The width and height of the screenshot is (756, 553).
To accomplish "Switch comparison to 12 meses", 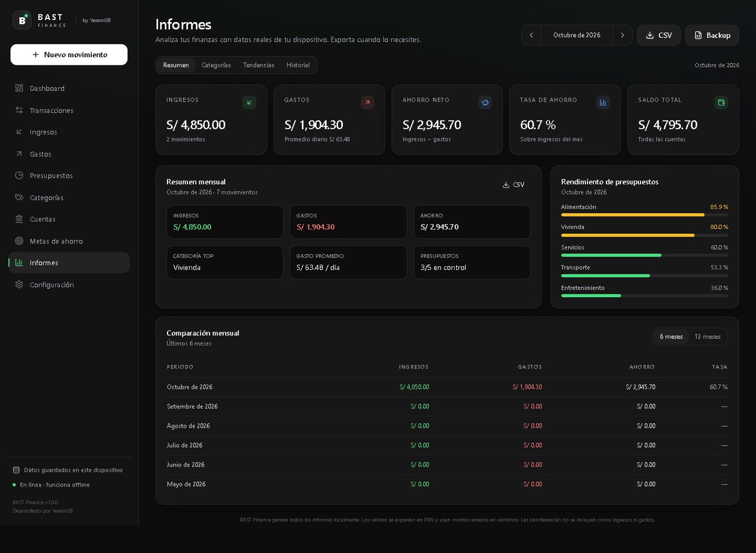I will tap(707, 336).
